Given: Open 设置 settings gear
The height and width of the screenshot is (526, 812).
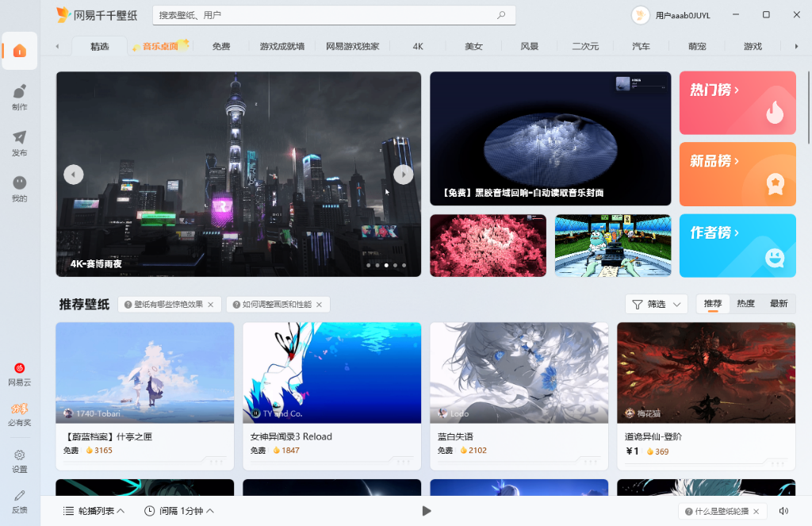Looking at the screenshot, I should tap(20, 461).
